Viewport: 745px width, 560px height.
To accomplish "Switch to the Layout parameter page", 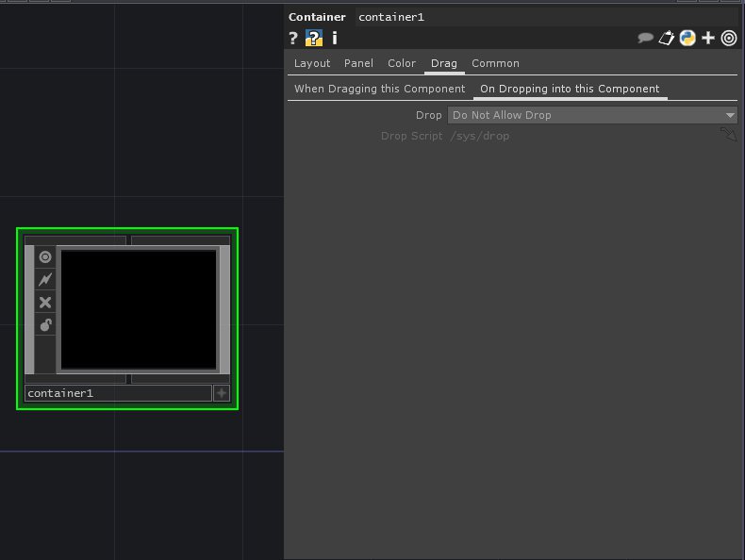I will click(312, 63).
